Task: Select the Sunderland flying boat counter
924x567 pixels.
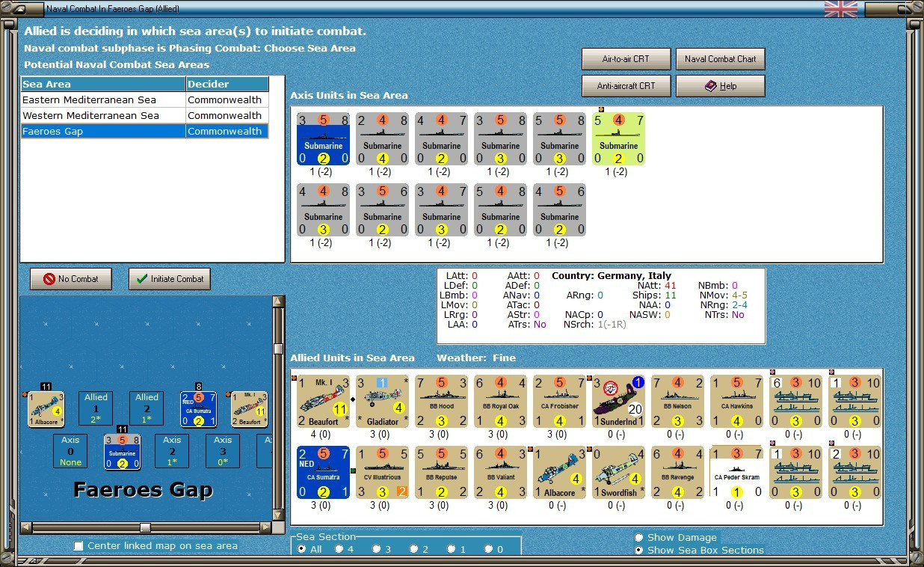Action: 618,401
